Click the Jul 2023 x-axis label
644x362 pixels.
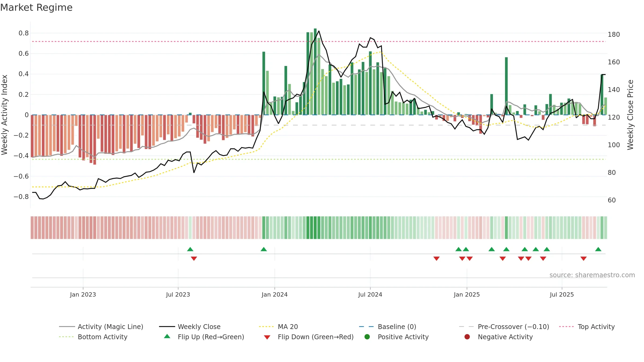point(178,294)
